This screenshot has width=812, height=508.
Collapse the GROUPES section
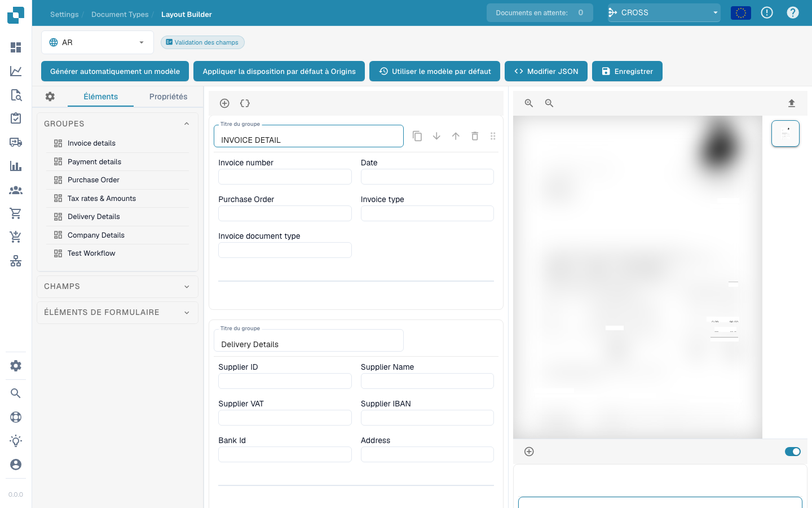coord(187,124)
